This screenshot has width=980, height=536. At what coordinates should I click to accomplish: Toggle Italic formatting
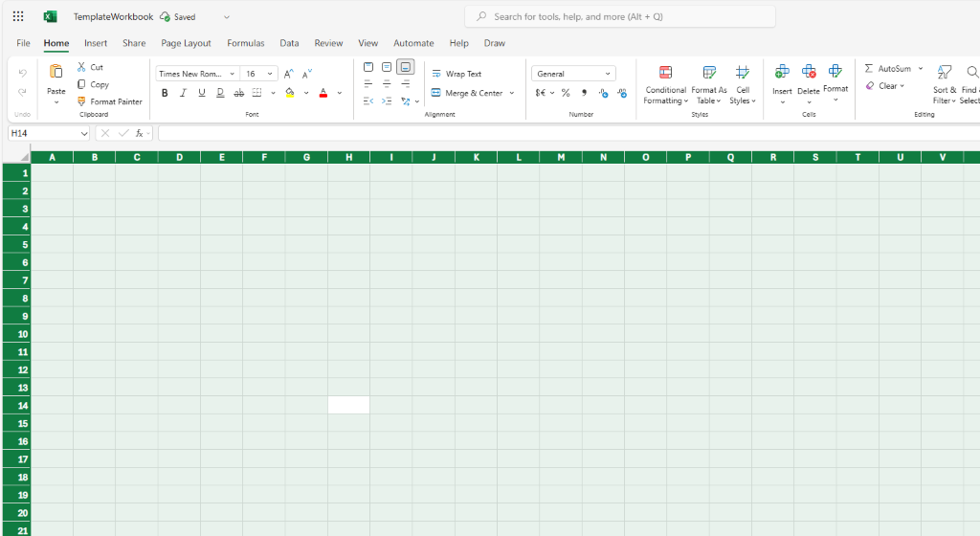[x=183, y=93]
